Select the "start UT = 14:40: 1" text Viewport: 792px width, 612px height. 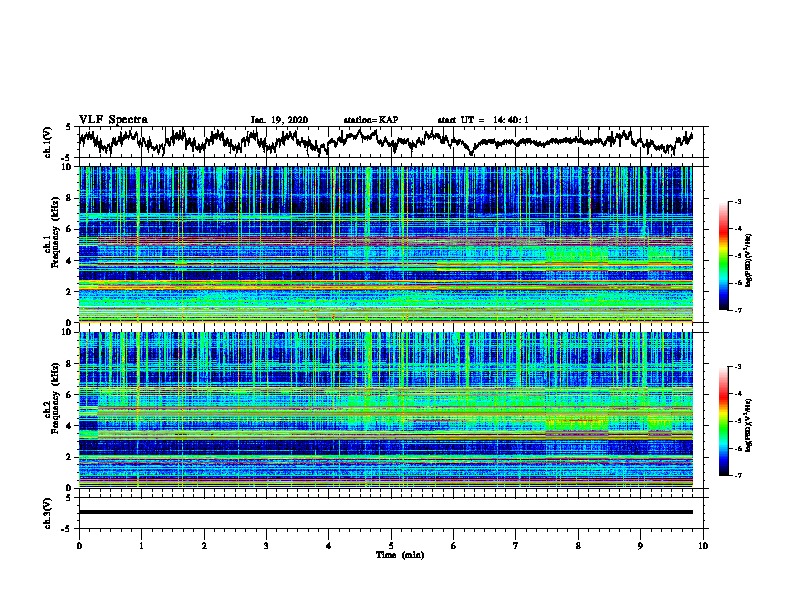click(483, 120)
